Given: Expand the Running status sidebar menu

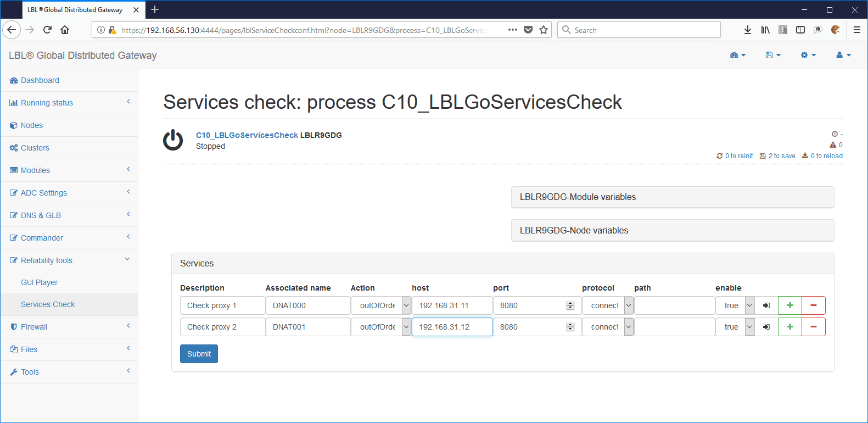Looking at the screenshot, I should point(69,103).
